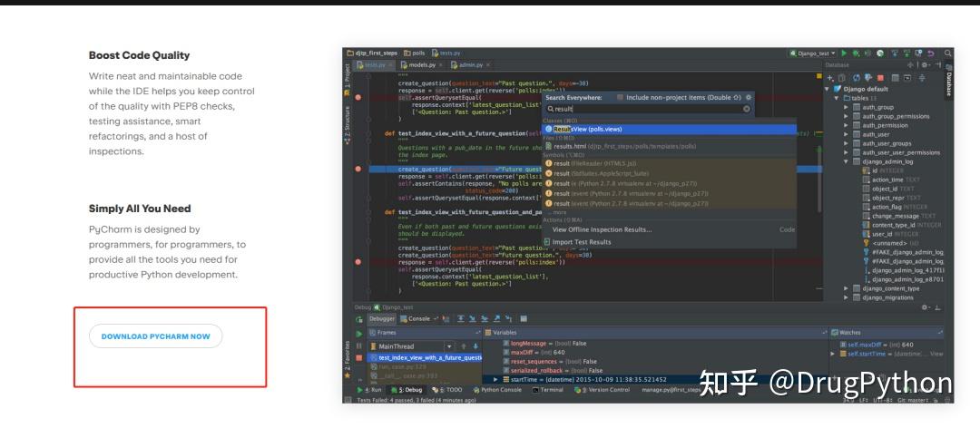
Task: Switch to the tests.py editor tab
Action: 376,65
